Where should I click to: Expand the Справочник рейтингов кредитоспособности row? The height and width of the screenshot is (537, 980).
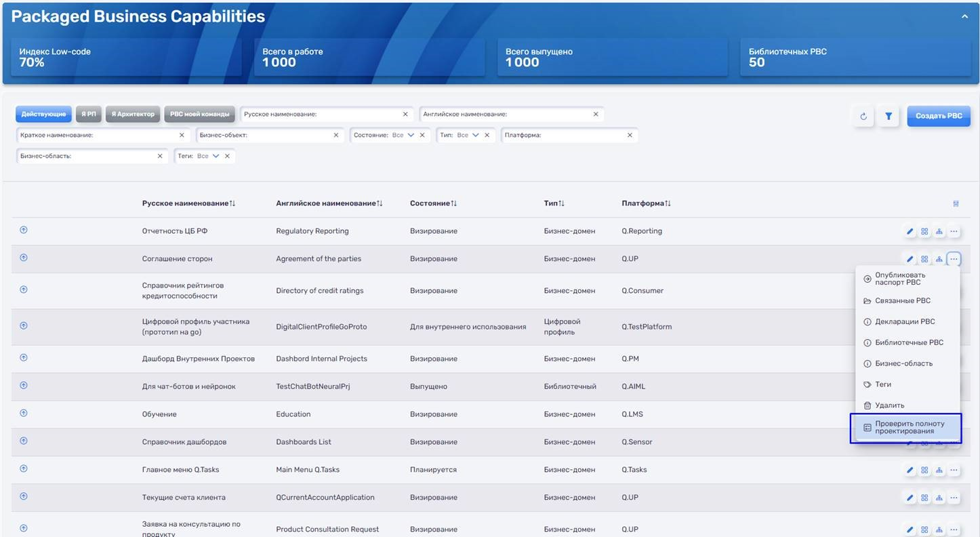pyautogui.click(x=24, y=290)
